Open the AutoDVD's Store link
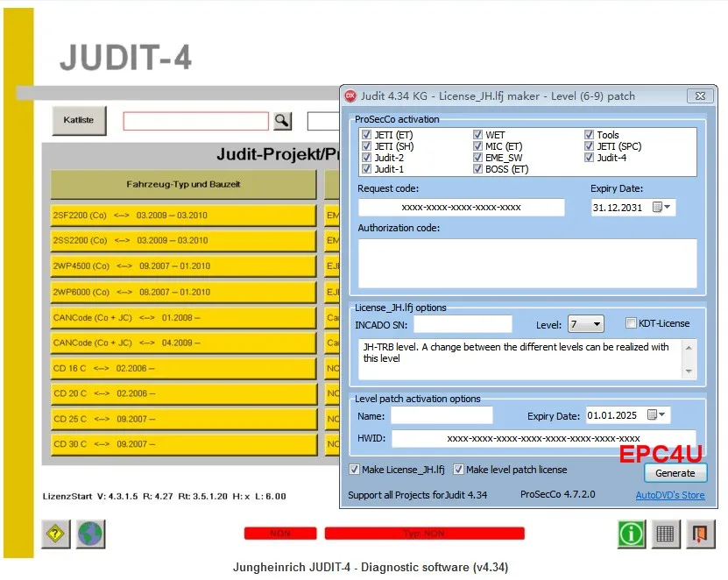The image size is (728, 580). point(670,495)
